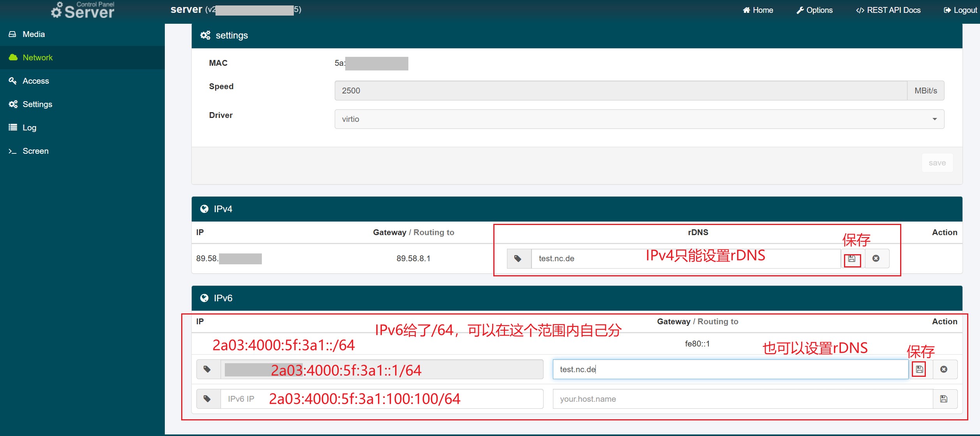Click the tag icon of the first IPv6 address
This screenshot has width=980, height=436.
point(208,369)
